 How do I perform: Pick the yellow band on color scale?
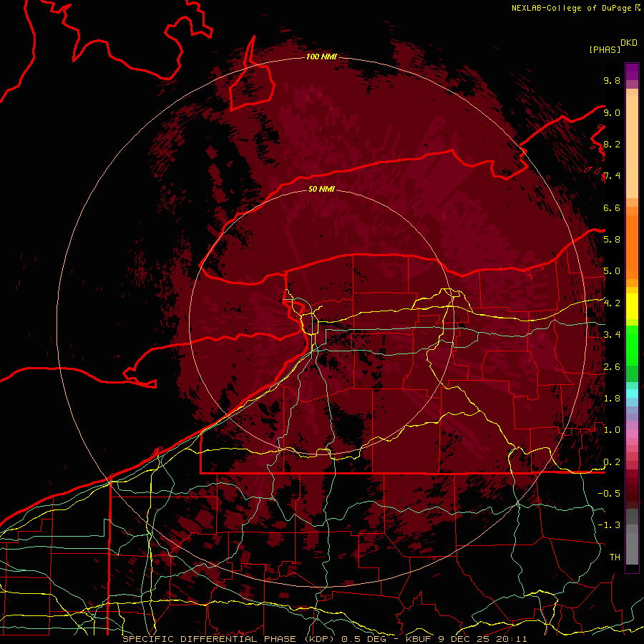pyautogui.click(x=632, y=306)
